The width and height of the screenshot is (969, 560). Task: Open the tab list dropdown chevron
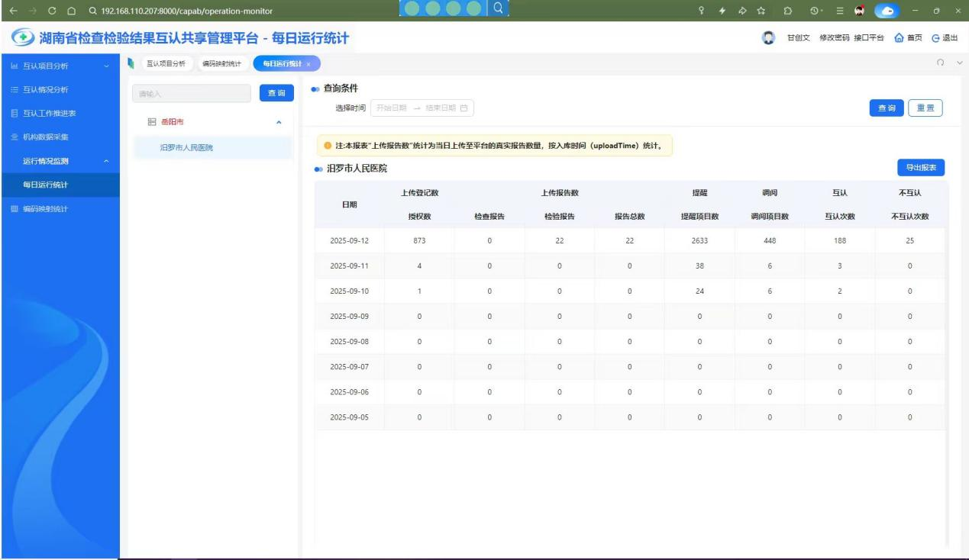point(959,63)
